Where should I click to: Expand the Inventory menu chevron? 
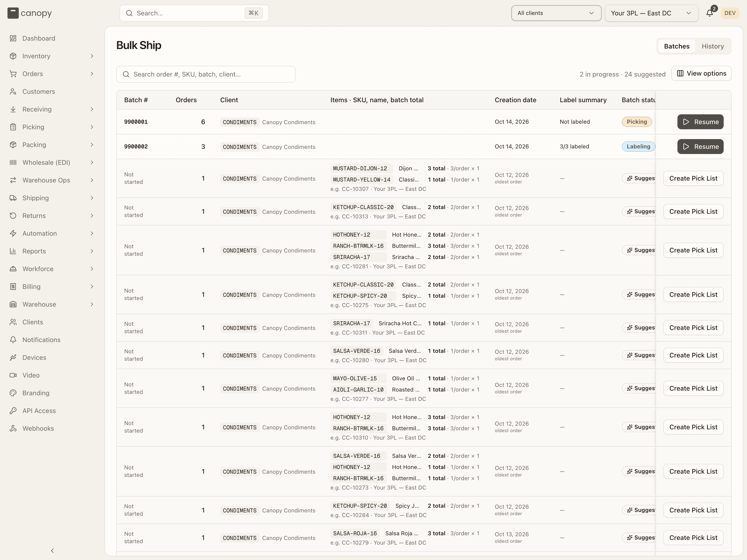pyautogui.click(x=92, y=56)
